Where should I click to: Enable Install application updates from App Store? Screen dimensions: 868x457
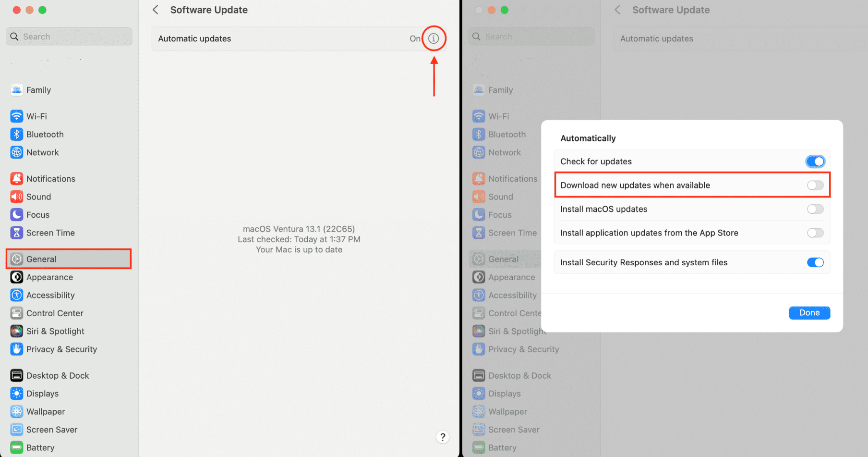point(815,233)
